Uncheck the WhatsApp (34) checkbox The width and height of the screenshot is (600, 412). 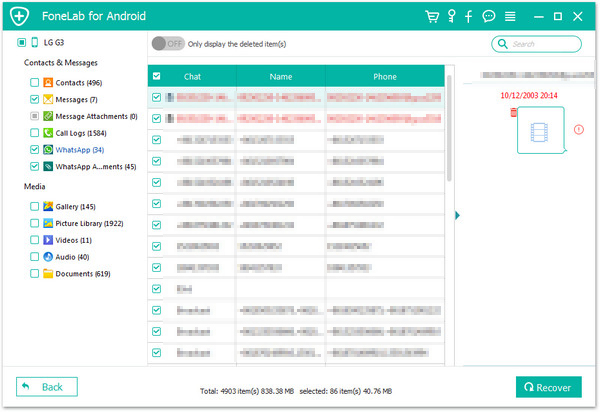pyautogui.click(x=34, y=150)
